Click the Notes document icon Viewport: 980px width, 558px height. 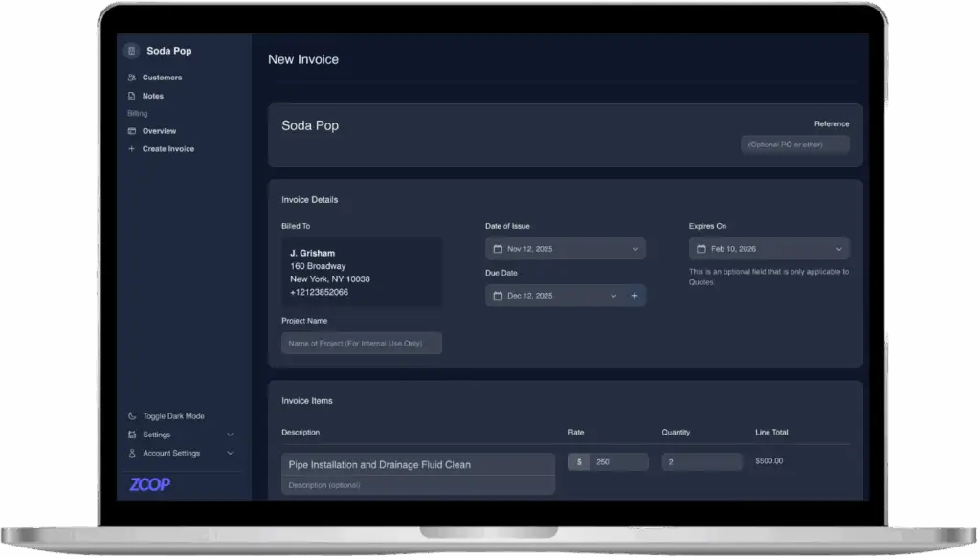[132, 96]
